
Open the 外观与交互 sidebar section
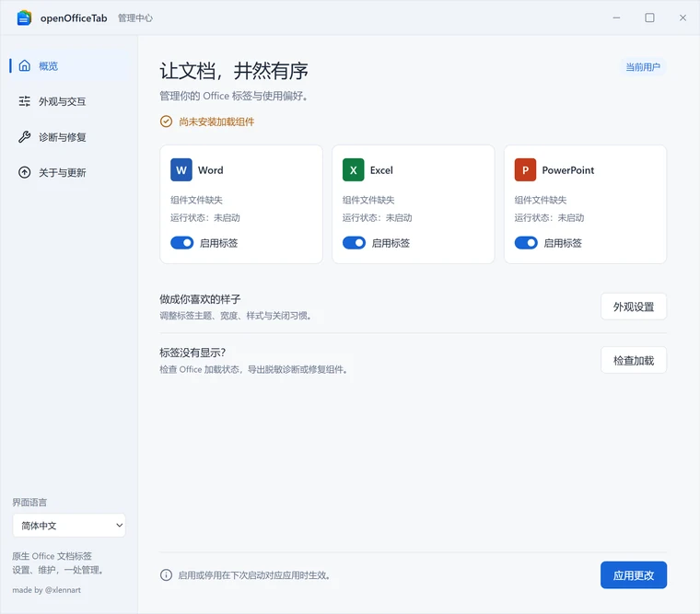(69, 101)
